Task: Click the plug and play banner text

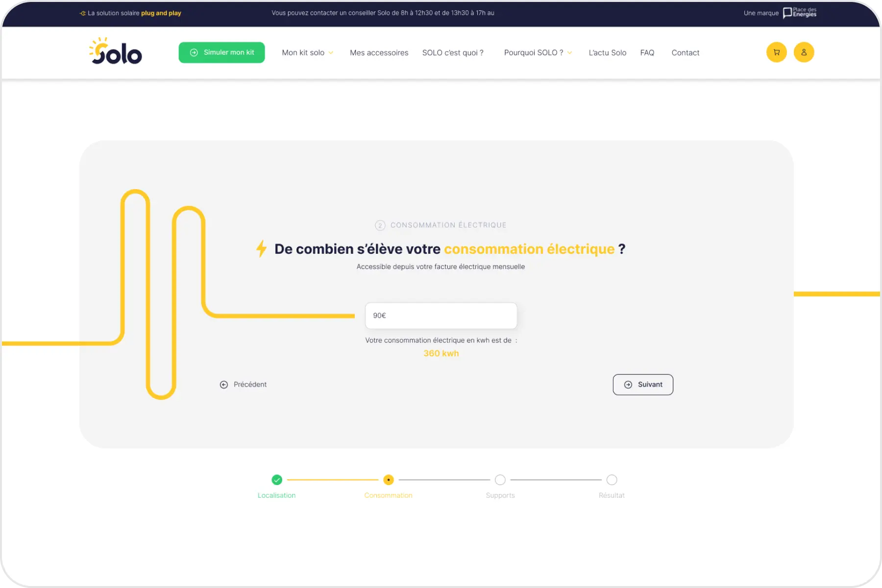Action: [161, 13]
